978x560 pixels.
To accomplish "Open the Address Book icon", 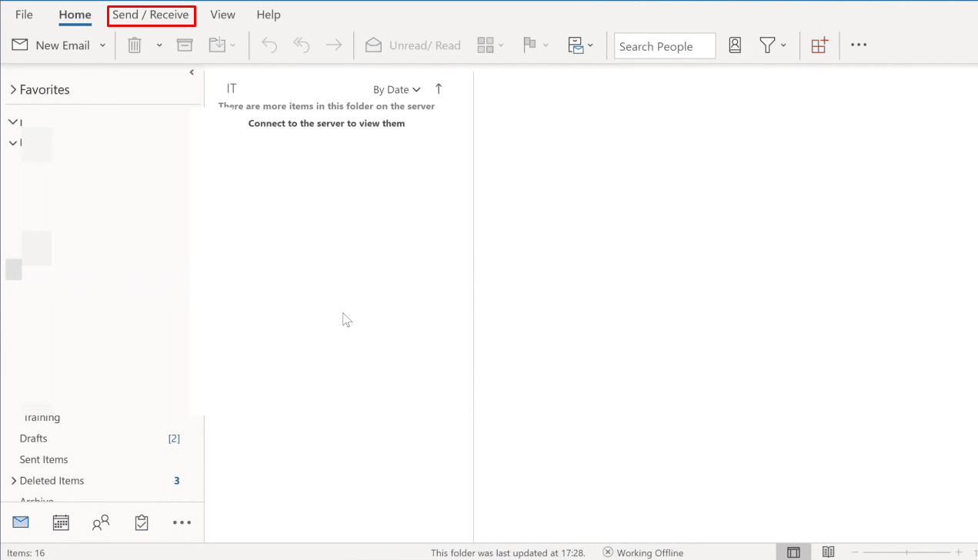I will click(x=735, y=45).
